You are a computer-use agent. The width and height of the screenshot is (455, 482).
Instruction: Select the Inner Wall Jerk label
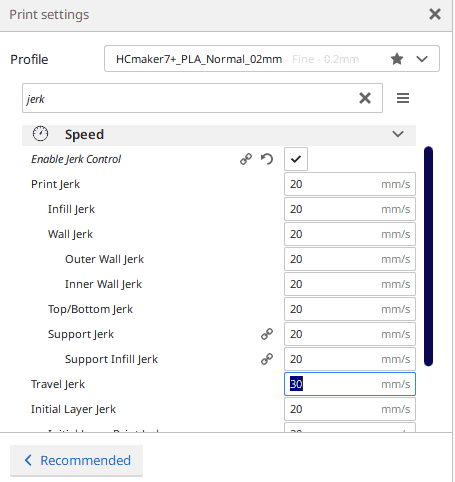[103, 284]
